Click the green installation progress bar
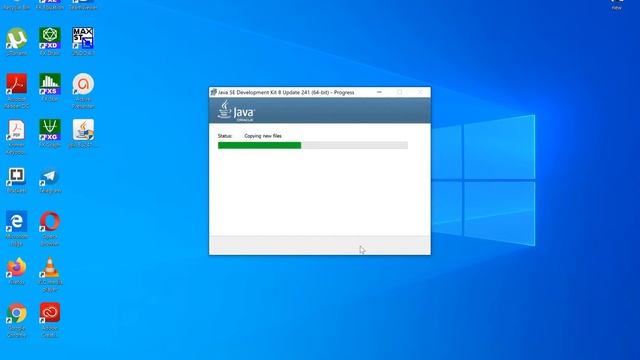The width and height of the screenshot is (640, 360). 313,145
